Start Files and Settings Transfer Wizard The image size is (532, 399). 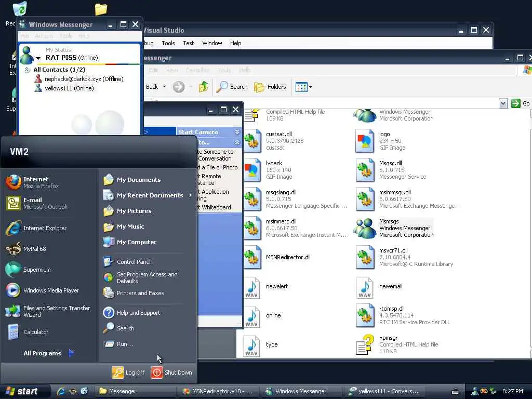point(48,311)
